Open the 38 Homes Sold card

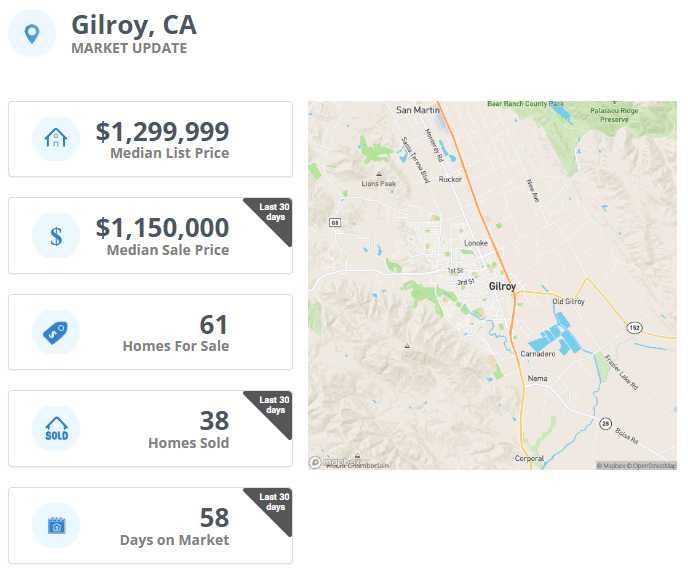click(x=150, y=428)
